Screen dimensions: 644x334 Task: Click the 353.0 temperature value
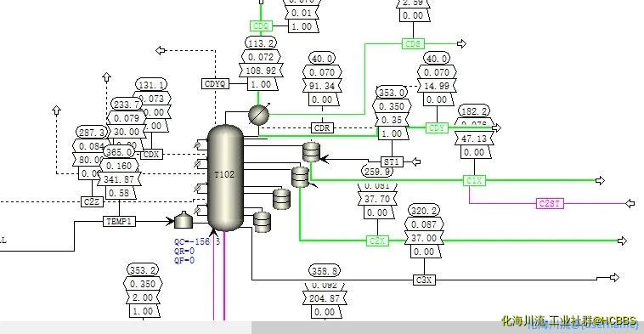(x=392, y=93)
